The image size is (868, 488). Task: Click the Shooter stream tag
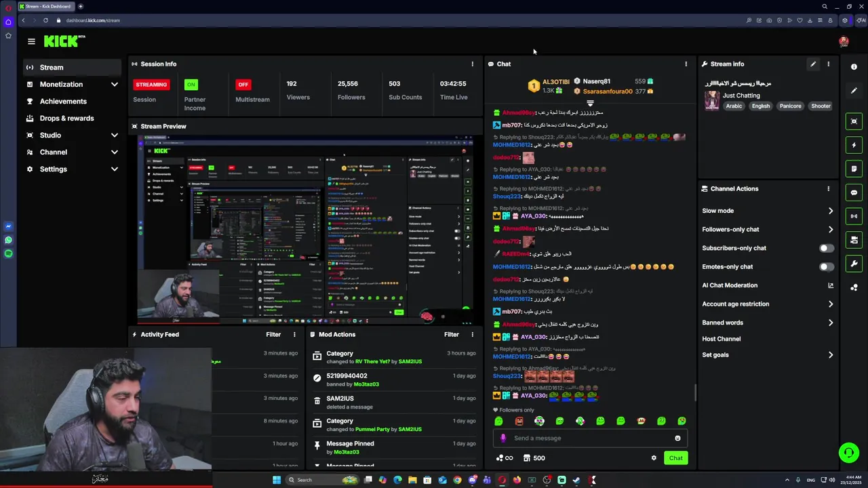pyautogui.click(x=821, y=106)
